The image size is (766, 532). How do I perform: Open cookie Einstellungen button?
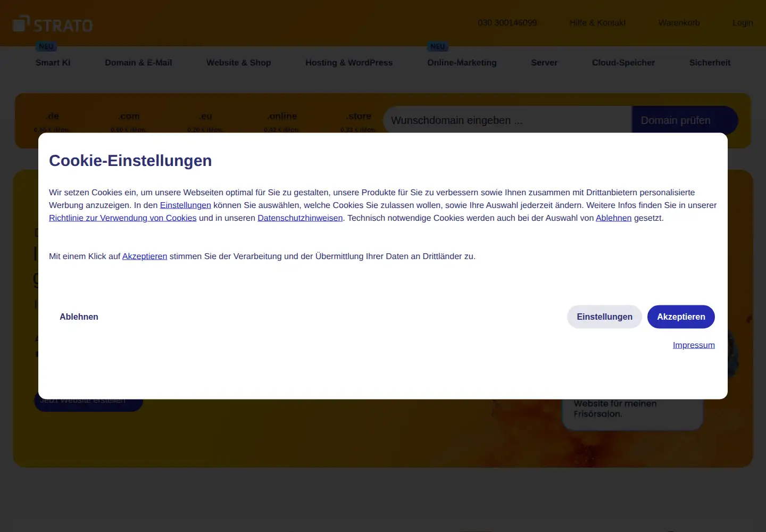click(x=604, y=317)
